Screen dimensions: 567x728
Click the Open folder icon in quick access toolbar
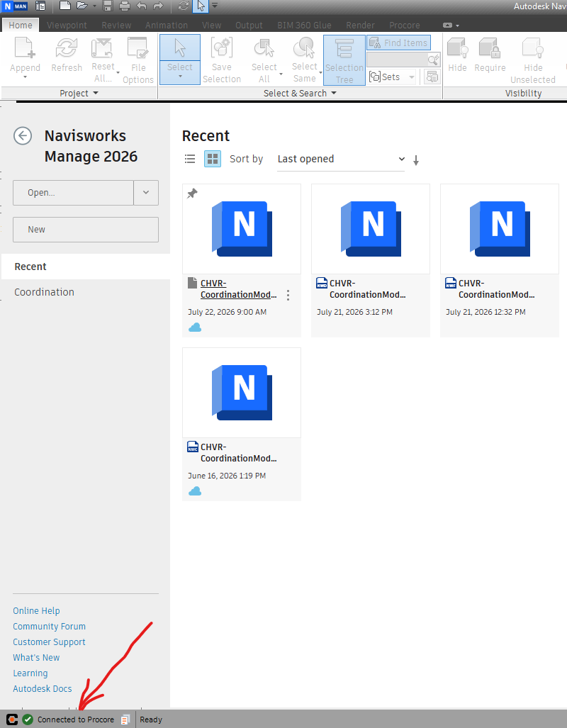[x=82, y=6]
